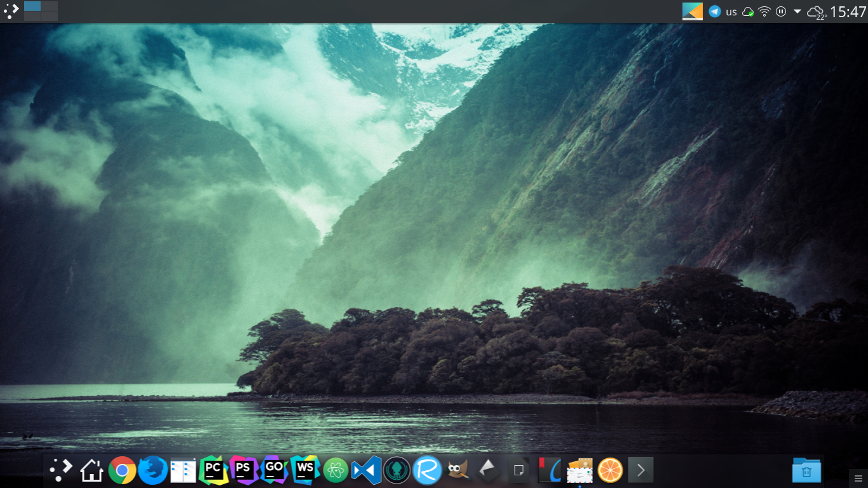
Task: Open the terminal arrow icon in the dock
Action: pyautogui.click(x=641, y=471)
